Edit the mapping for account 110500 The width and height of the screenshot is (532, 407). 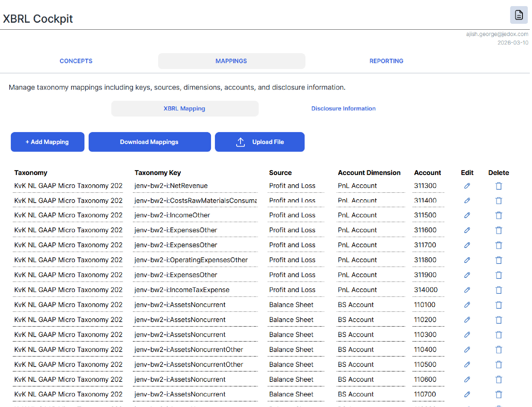pyautogui.click(x=467, y=365)
